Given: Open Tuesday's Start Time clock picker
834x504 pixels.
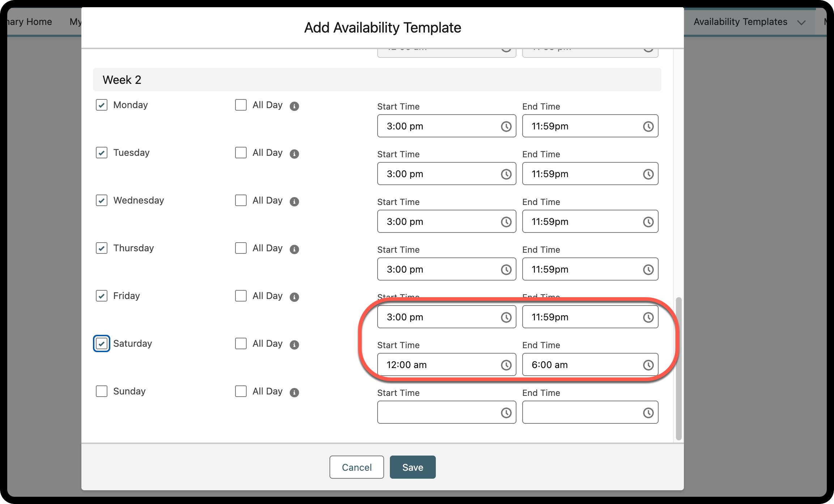Looking at the screenshot, I should pos(506,174).
